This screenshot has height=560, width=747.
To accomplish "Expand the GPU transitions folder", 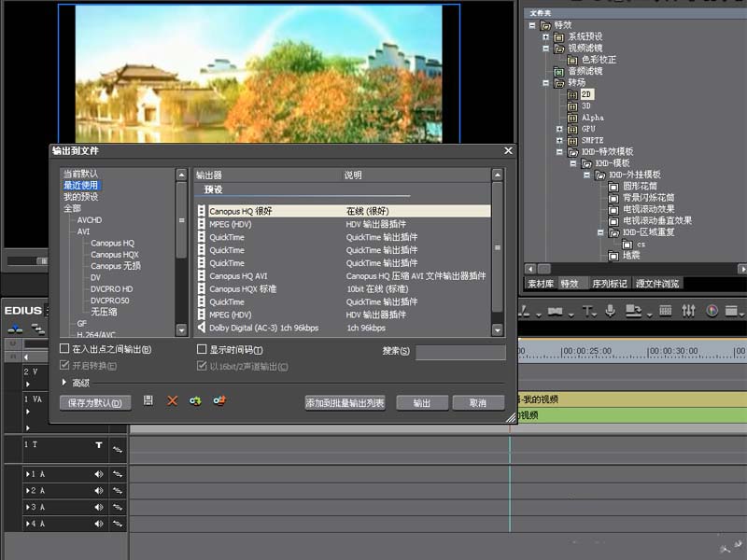I will point(559,129).
